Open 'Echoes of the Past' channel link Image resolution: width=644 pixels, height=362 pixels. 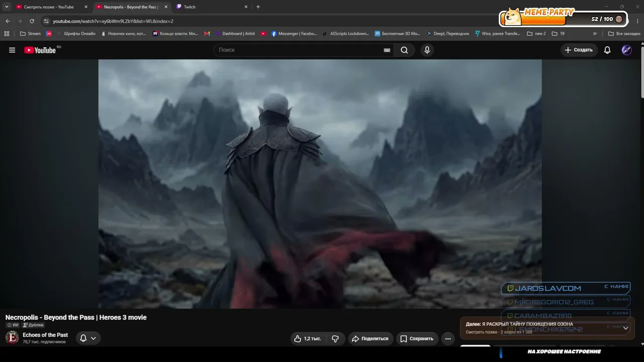coord(45,335)
